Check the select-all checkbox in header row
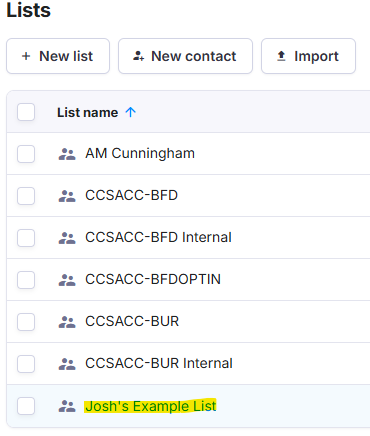The width and height of the screenshot is (370, 436). pos(26,112)
